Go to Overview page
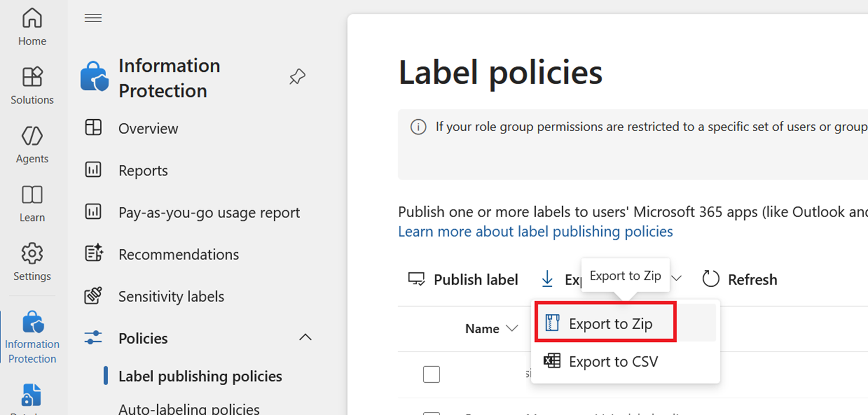Viewport: 868px width, 415px height. pos(148,128)
